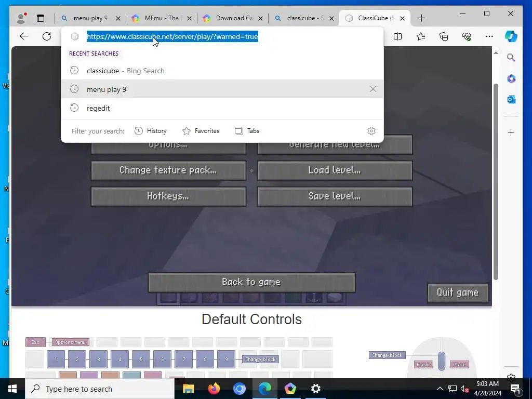The width and height of the screenshot is (532, 399).
Task: Open the Collections icon
Action: [x=444, y=36]
